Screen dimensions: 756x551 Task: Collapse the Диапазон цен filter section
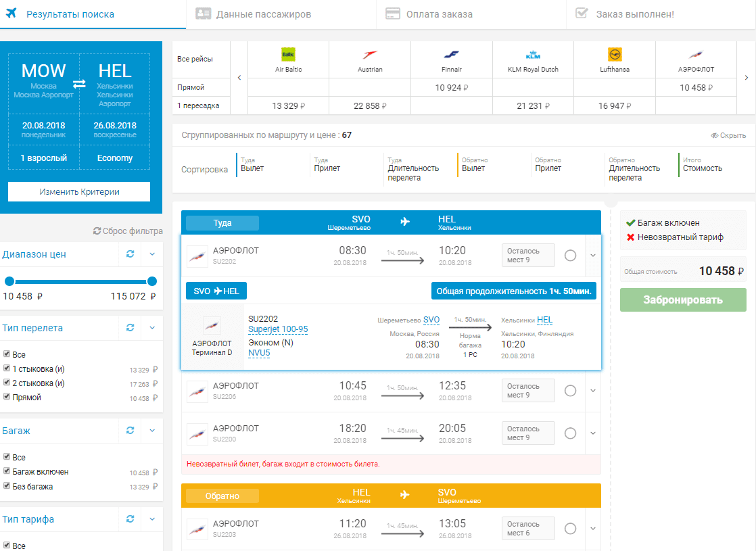[152, 254]
